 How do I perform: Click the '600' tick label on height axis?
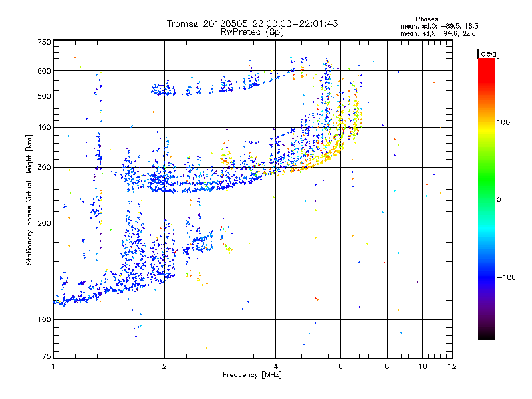pyautogui.click(x=44, y=71)
